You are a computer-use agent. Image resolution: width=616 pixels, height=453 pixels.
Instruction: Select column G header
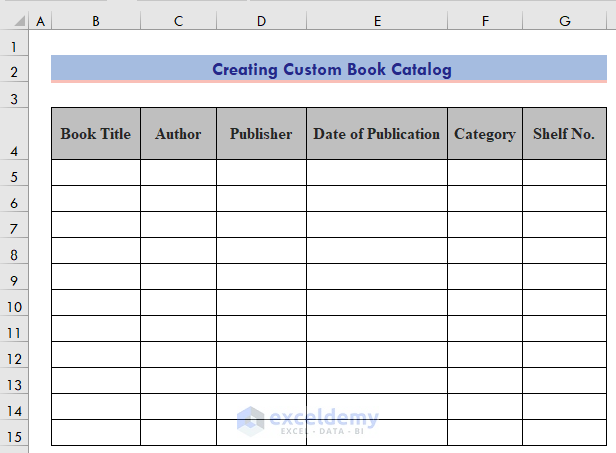[x=565, y=21]
